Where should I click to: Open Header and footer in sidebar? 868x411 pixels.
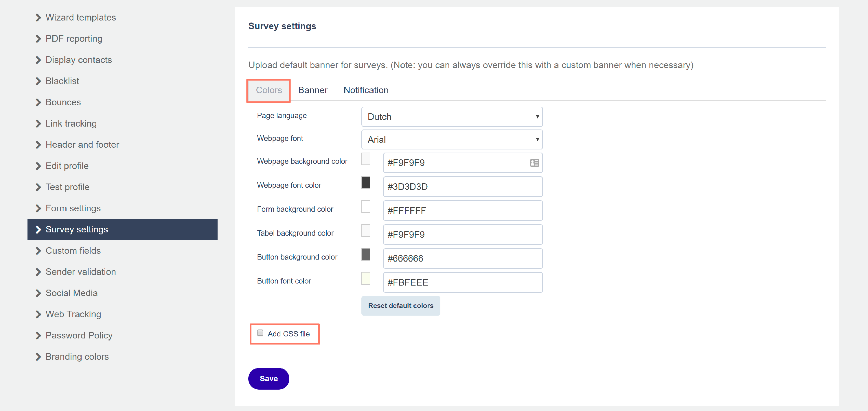82,145
